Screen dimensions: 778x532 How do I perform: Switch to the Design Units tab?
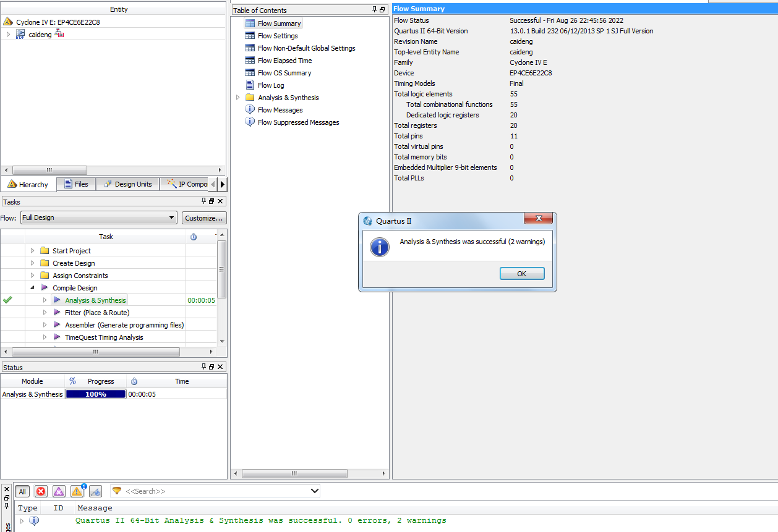click(128, 184)
